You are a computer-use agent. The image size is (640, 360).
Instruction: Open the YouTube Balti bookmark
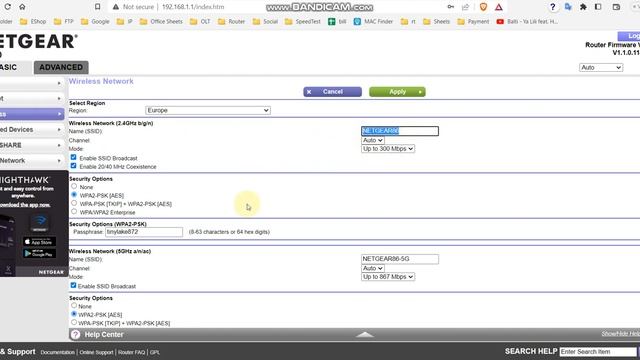[x=527, y=22]
